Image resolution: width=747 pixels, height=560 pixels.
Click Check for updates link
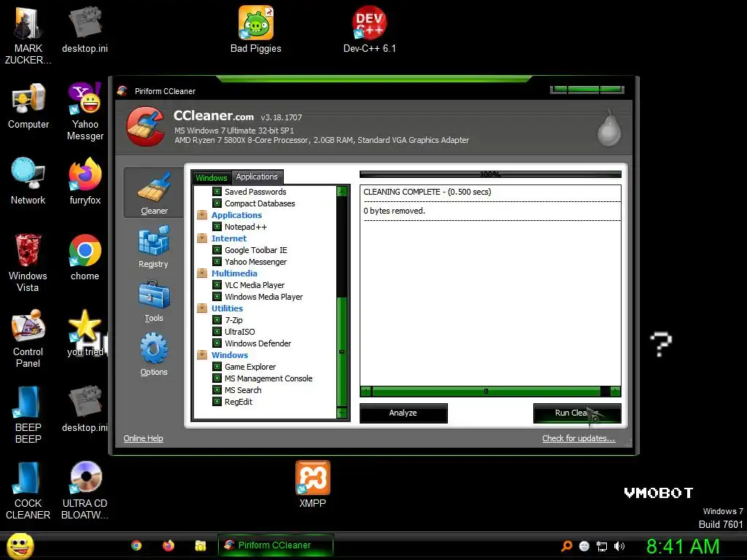[x=578, y=438]
